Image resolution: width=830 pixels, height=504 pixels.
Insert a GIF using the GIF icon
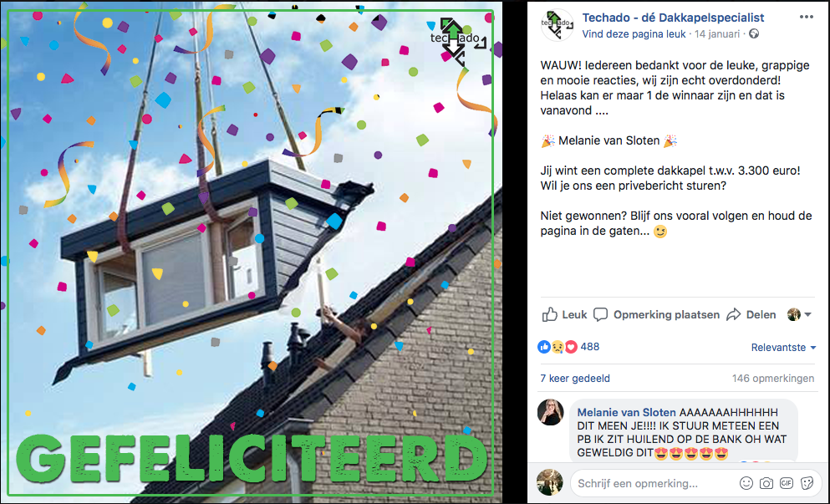point(786,483)
